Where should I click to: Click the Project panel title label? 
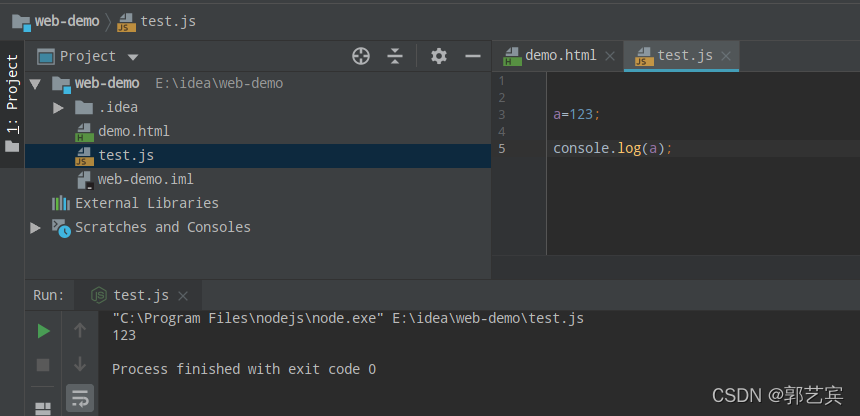[88, 57]
